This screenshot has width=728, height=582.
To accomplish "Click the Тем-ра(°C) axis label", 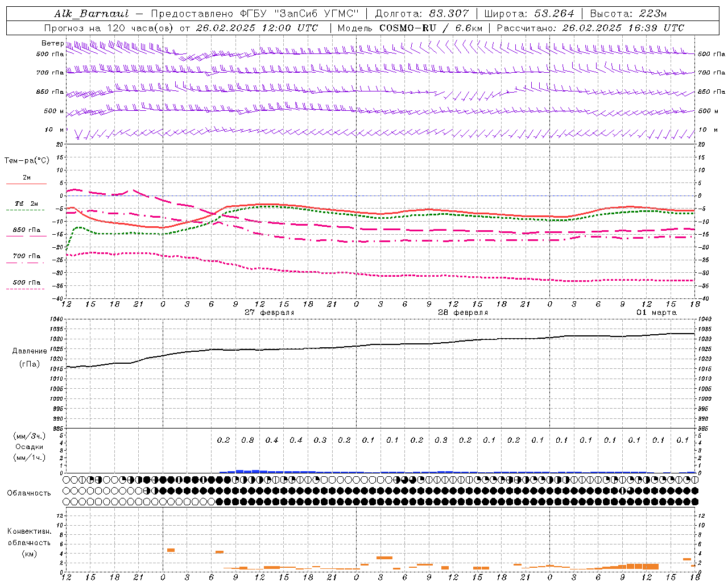I will (x=27, y=161).
